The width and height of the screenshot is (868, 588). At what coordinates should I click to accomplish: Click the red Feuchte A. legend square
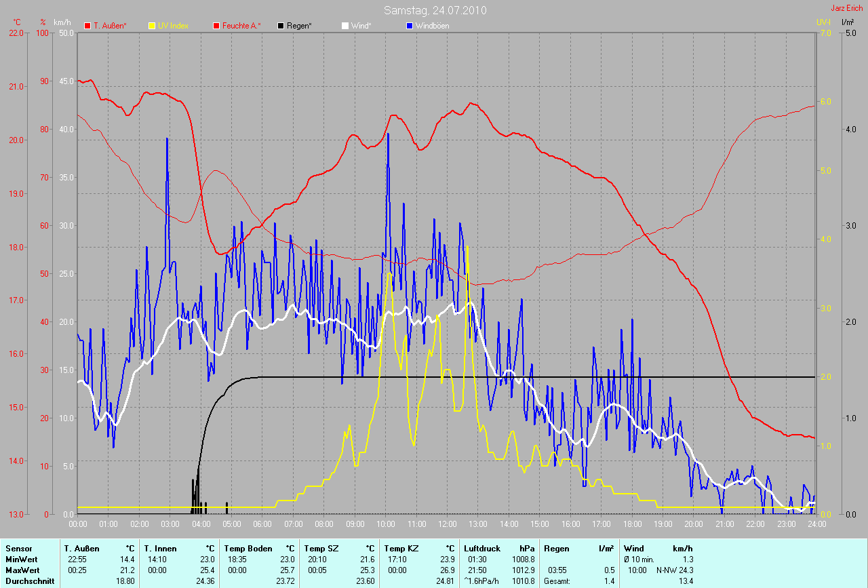[x=216, y=26]
